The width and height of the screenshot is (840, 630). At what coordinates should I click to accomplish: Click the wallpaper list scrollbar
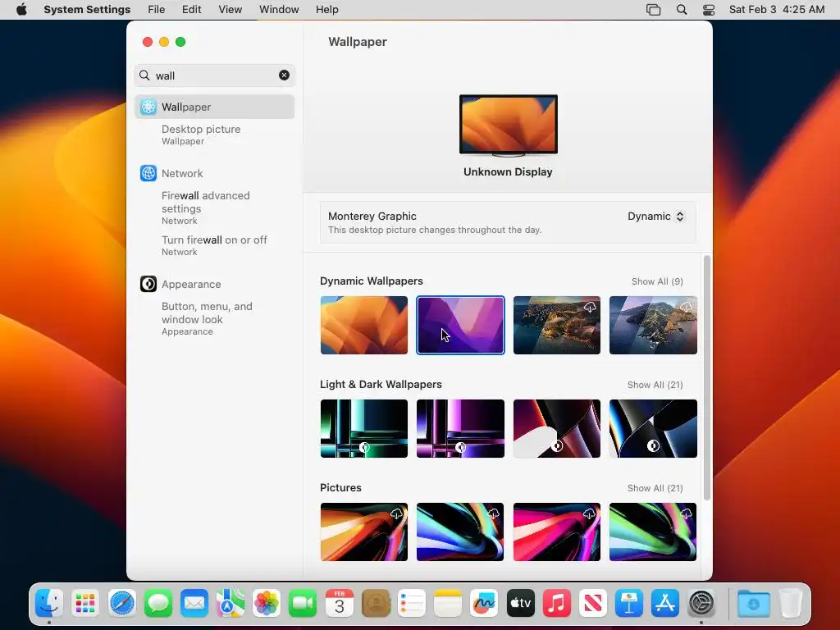pyautogui.click(x=706, y=377)
